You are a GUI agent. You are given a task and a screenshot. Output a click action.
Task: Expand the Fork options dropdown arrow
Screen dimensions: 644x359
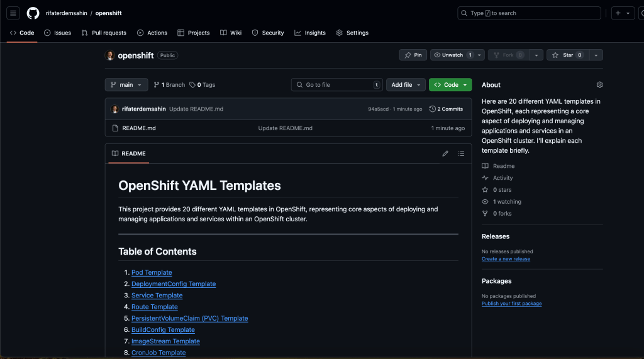[536, 55]
